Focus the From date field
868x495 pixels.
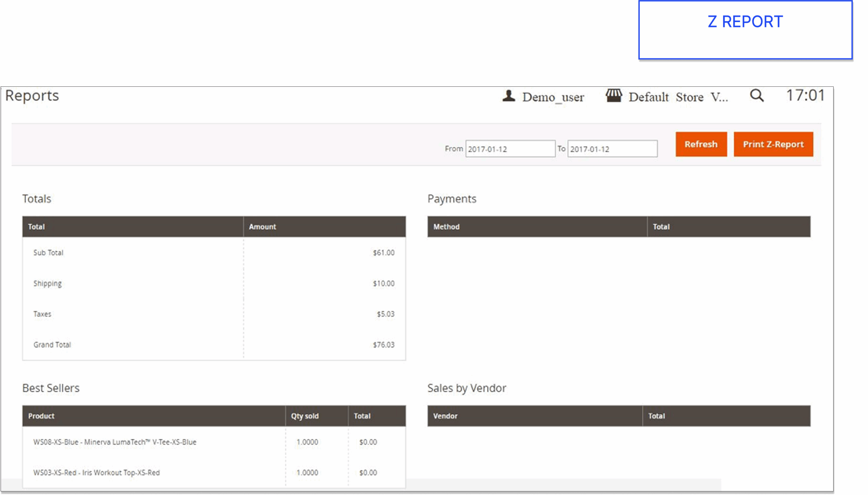[510, 149]
